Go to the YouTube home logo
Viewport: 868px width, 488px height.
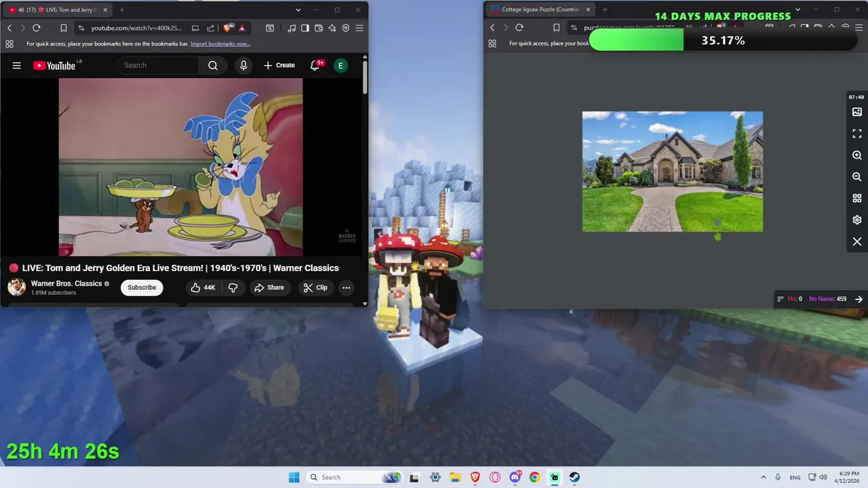[54, 65]
